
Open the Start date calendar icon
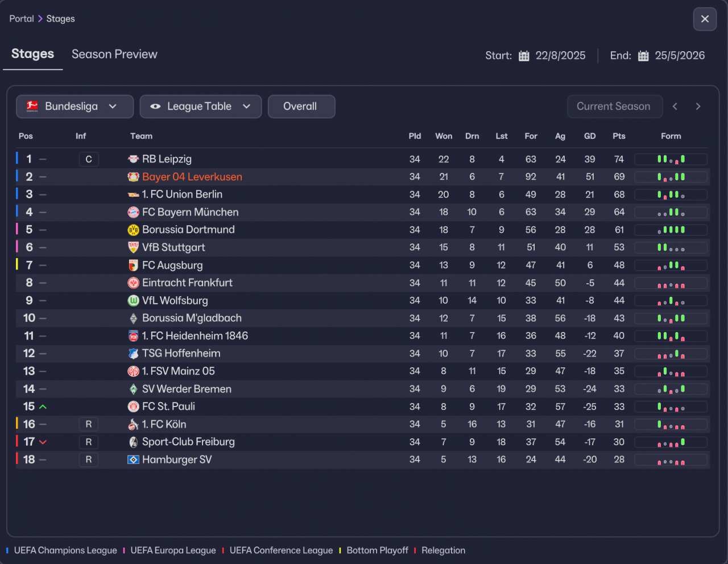524,56
